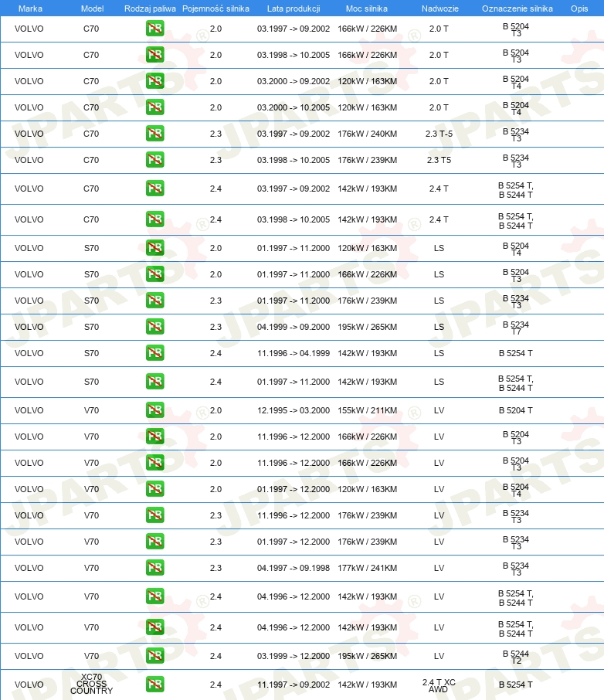
Task: Select the '176kW / 240KM' power cell
Action: [367, 134]
